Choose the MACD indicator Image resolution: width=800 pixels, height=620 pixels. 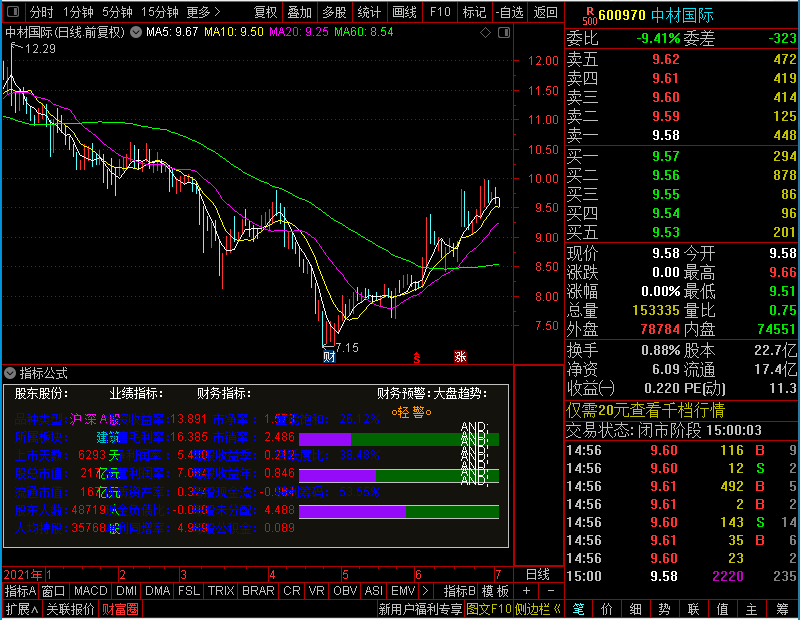point(91,591)
